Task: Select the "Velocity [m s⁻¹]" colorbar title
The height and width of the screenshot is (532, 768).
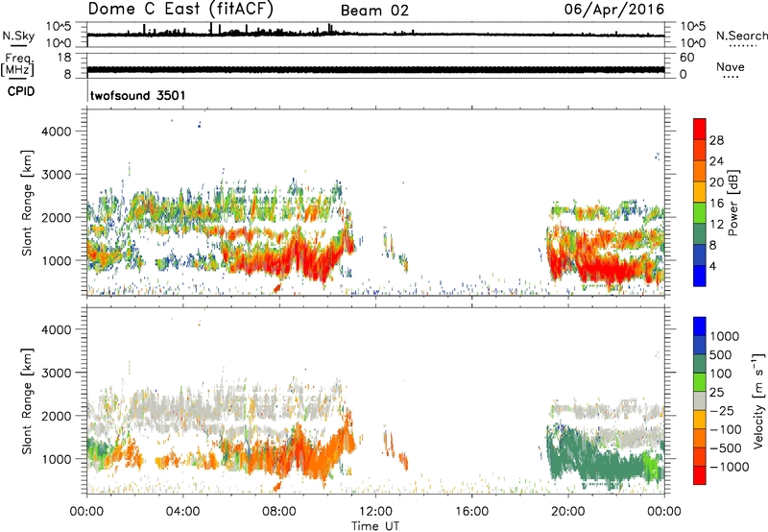Action: (758, 400)
